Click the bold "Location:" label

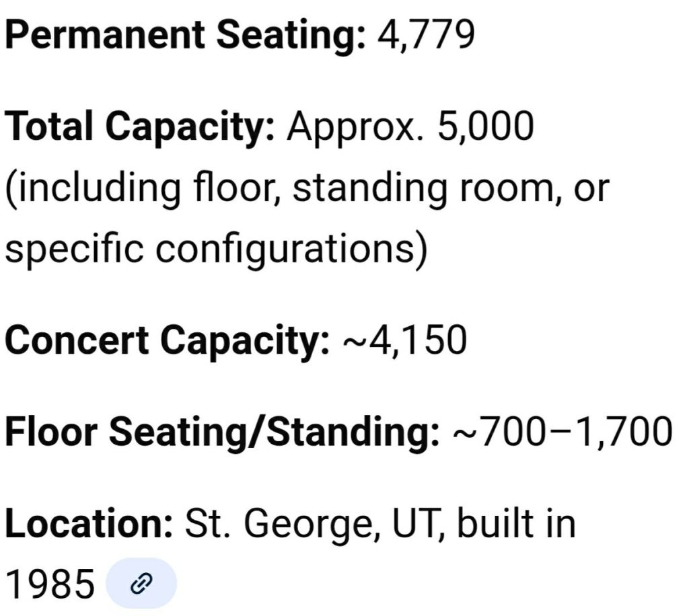click(89, 524)
